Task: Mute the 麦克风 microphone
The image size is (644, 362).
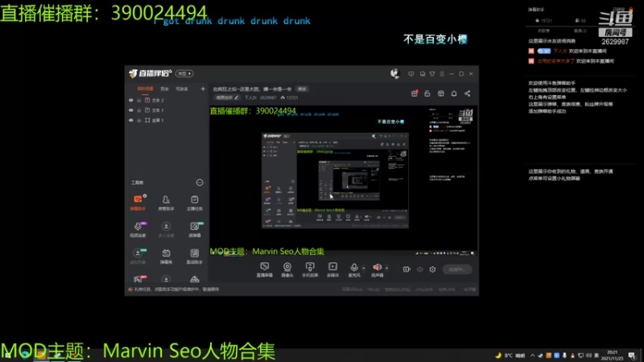Action: [x=353, y=269]
